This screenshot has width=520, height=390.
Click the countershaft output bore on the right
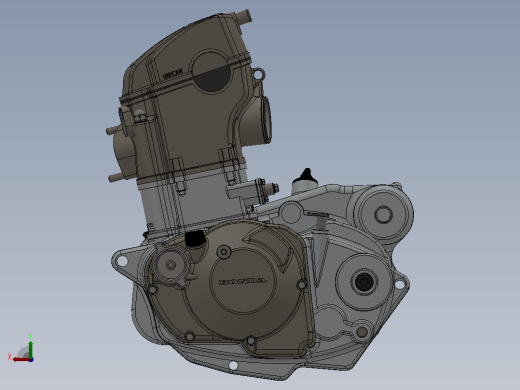[x=364, y=282]
